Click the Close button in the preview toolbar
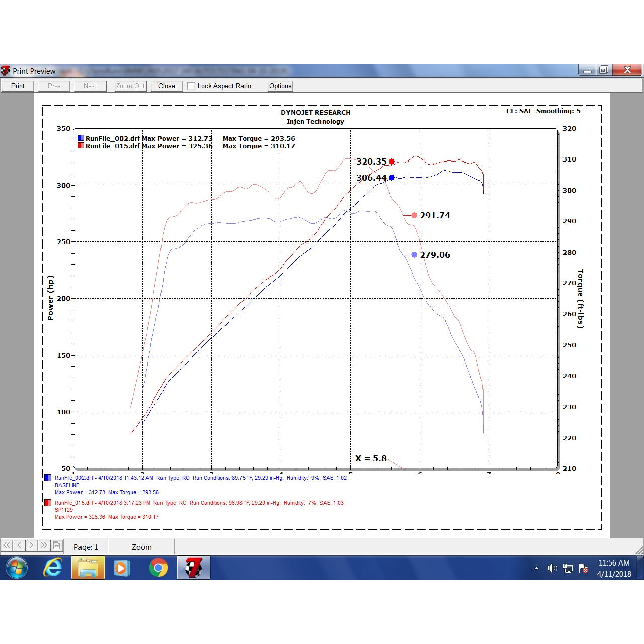The height and width of the screenshot is (644, 644). 167,86
